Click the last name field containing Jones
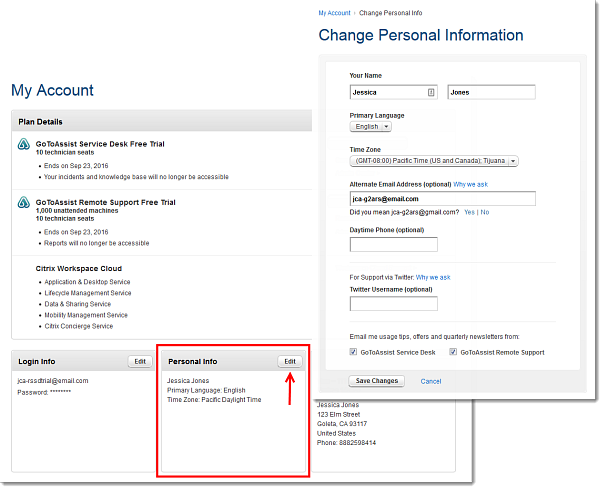 pyautogui.click(x=491, y=92)
